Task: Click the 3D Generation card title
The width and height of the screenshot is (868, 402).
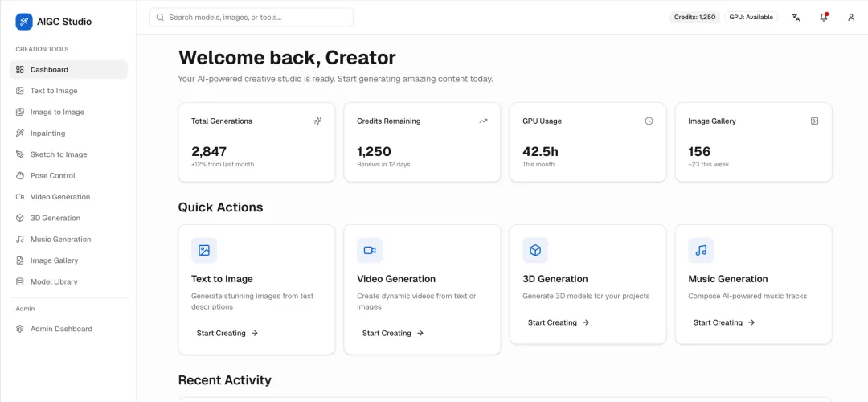Action: coord(555,279)
